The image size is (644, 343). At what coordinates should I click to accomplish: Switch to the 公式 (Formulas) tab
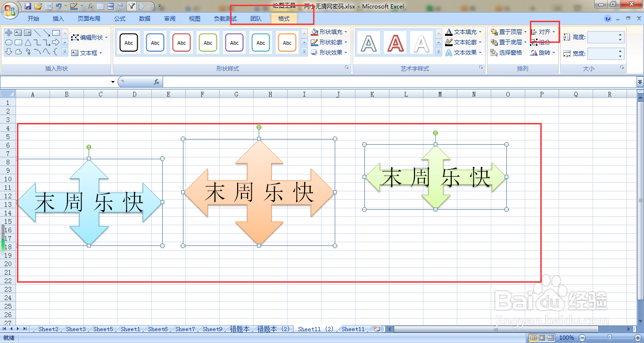(x=120, y=19)
